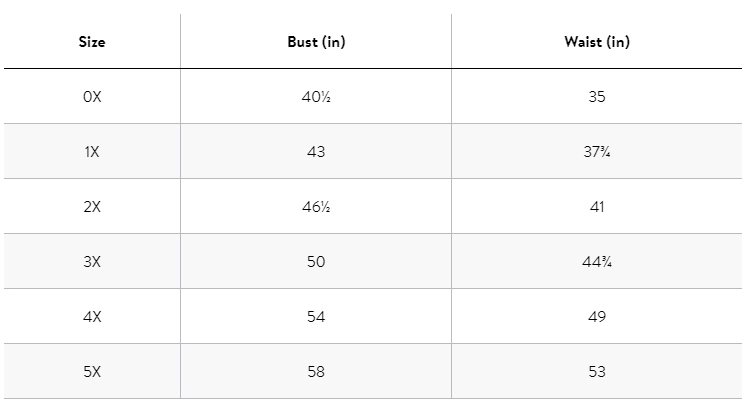Click the Waist (in) column header

point(597,42)
